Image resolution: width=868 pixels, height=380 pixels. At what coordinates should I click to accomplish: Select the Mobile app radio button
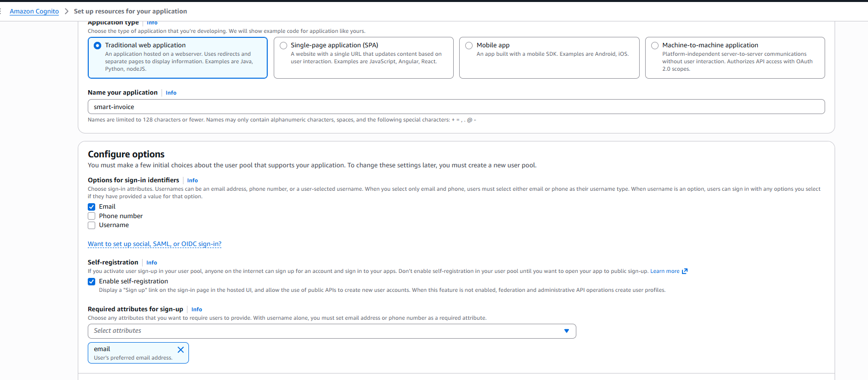(x=469, y=45)
